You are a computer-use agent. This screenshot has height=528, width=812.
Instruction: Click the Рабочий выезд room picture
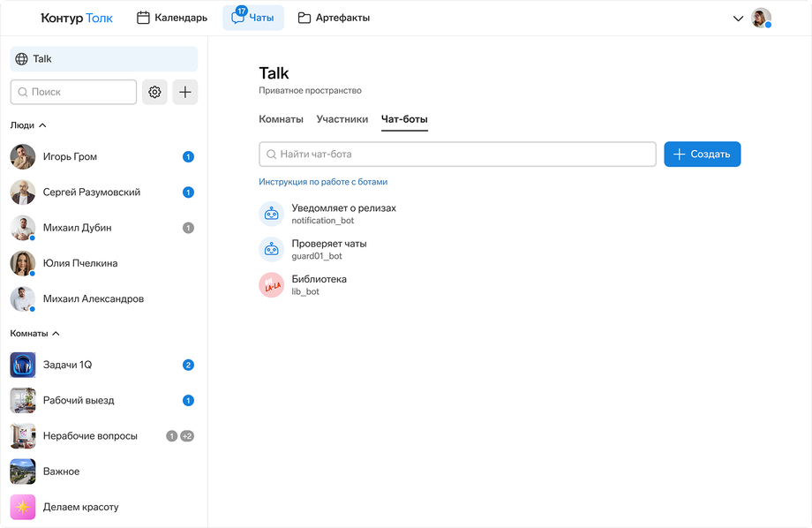[x=23, y=400]
